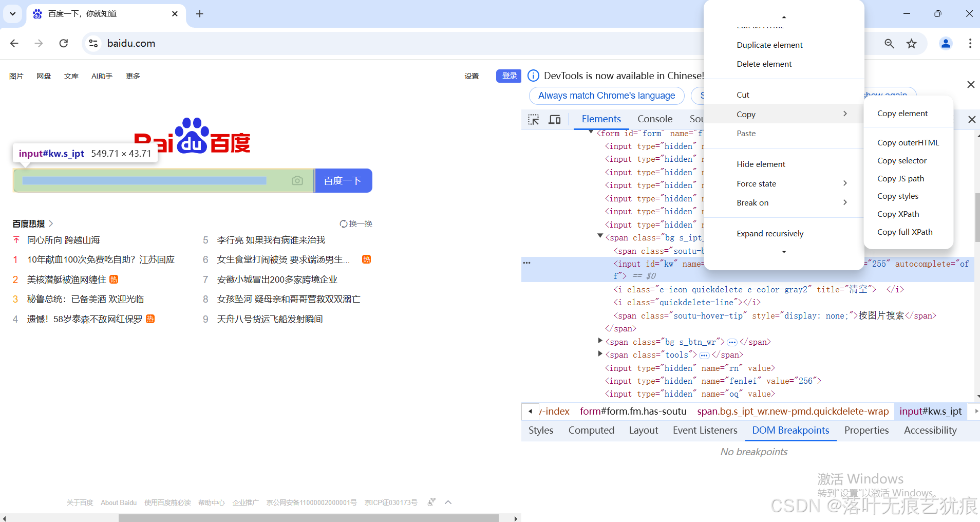The image size is (980, 522).
Task: Click the back navigation arrow
Action: (x=14, y=43)
